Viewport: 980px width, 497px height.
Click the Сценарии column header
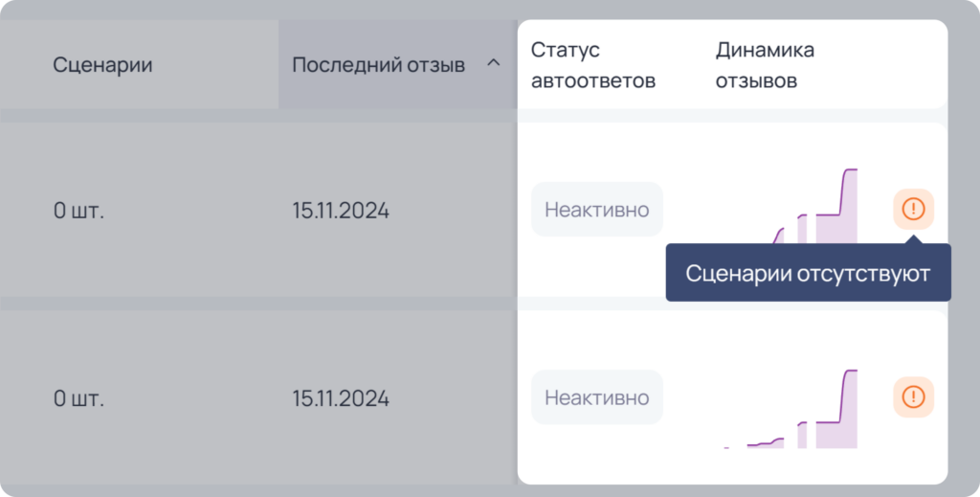click(x=102, y=64)
